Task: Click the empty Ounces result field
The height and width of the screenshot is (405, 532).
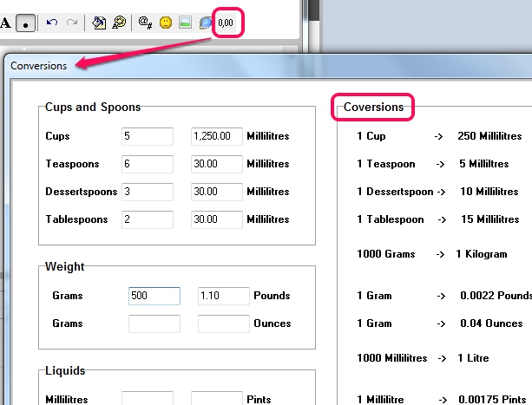Action: click(224, 323)
